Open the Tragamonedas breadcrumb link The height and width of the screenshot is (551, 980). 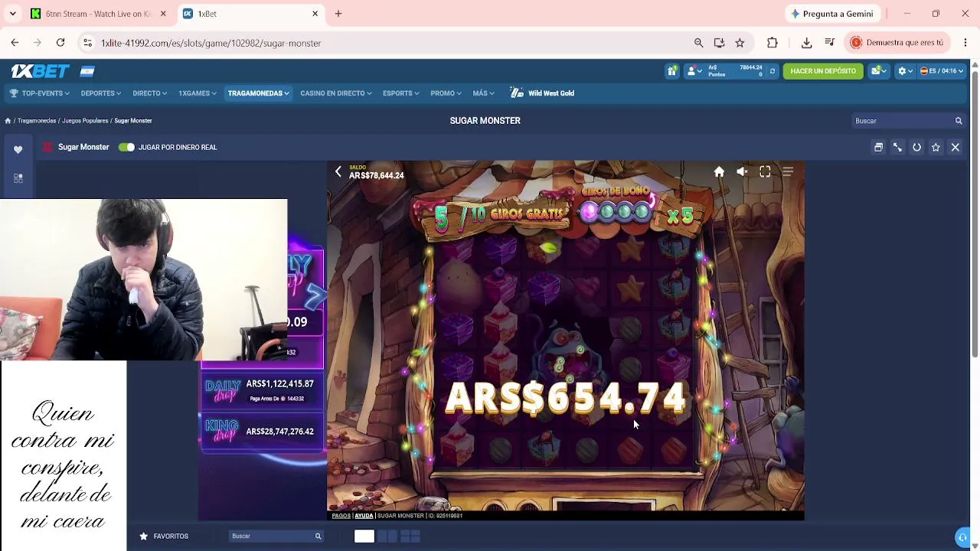pyautogui.click(x=37, y=121)
